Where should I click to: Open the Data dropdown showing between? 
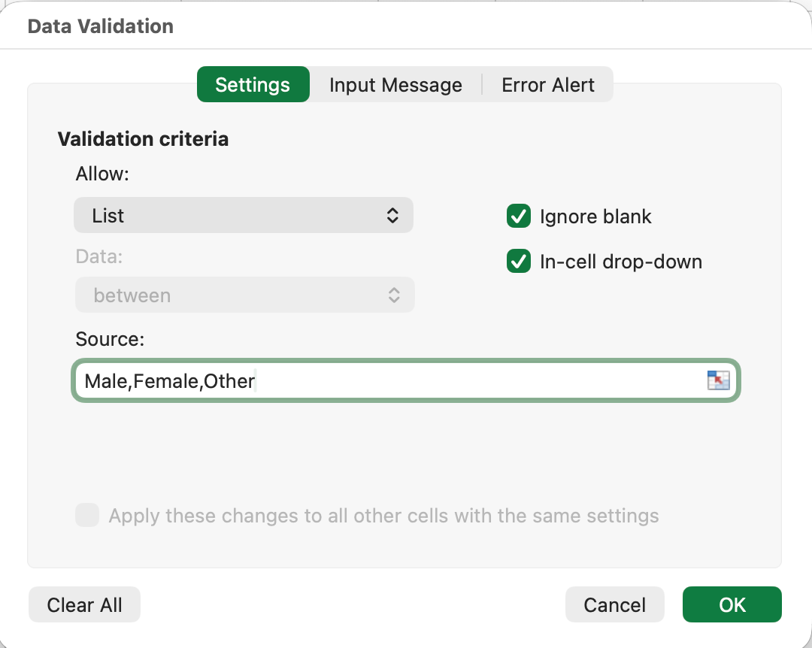tap(244, 295)
